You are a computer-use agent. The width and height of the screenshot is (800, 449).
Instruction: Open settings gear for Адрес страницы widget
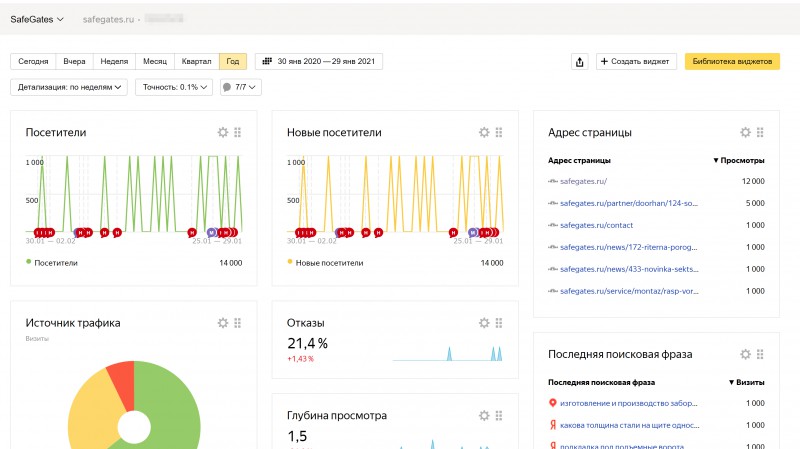pos(745,132)
